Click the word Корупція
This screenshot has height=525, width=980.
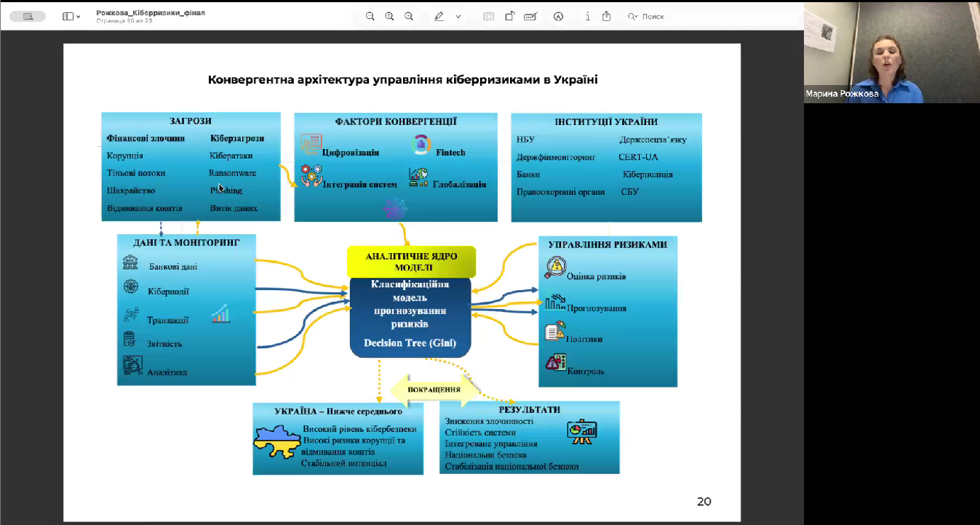(124, 156)
